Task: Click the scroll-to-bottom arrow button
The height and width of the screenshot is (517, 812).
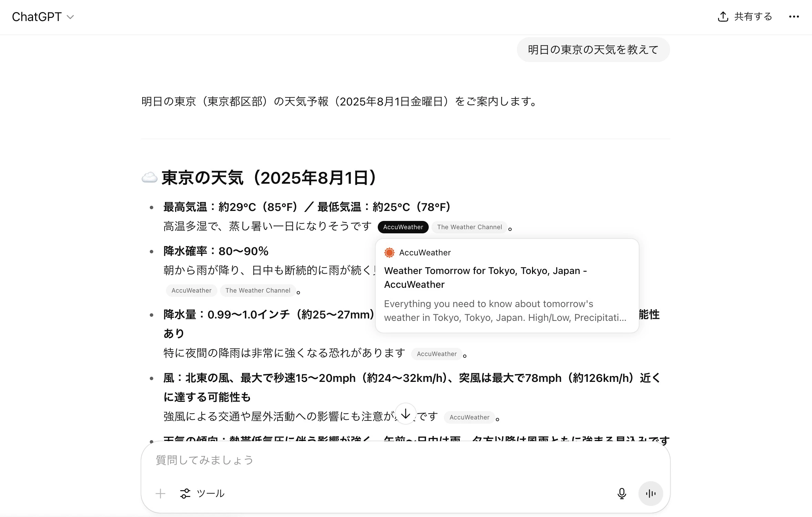Action: [406, 413]
